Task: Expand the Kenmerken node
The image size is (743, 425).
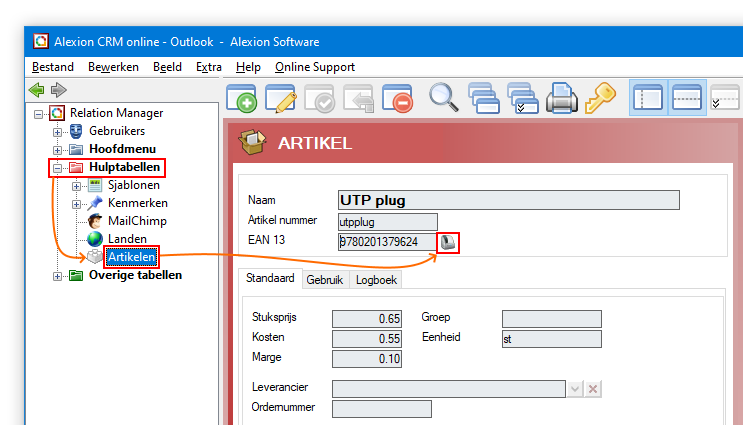Action: pyautogui.click(x=76, y=204)
